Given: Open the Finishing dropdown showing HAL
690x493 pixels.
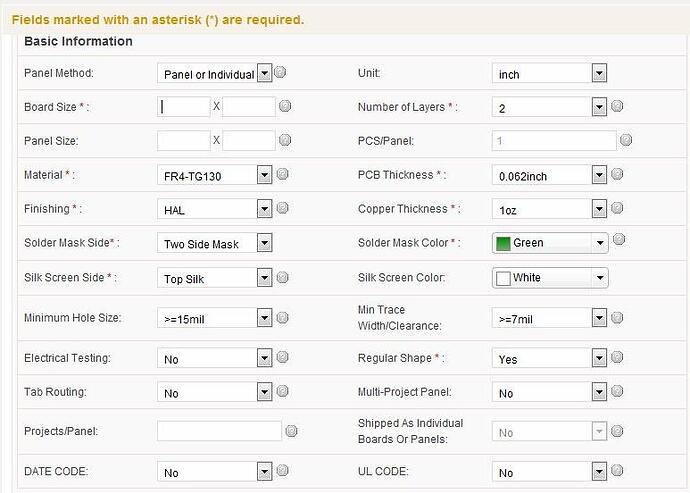Looking at the screenshot, I should 215,209.
